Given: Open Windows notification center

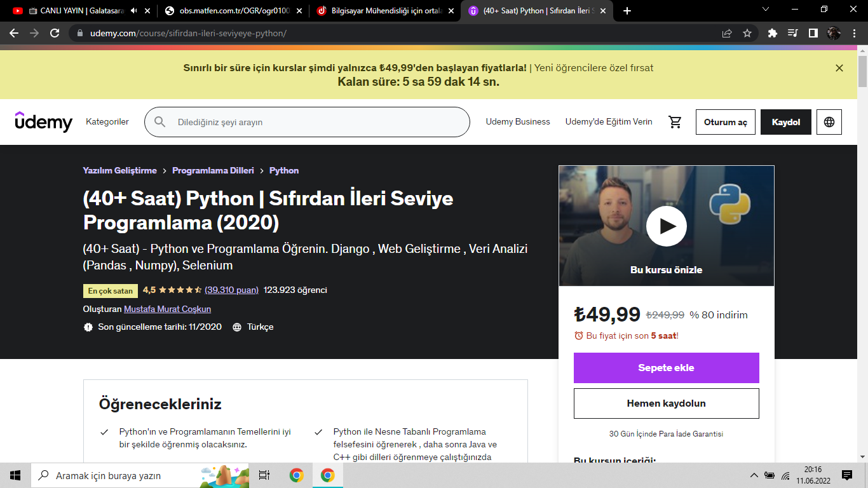Looking at the screenshot, I should click(847, 475).
